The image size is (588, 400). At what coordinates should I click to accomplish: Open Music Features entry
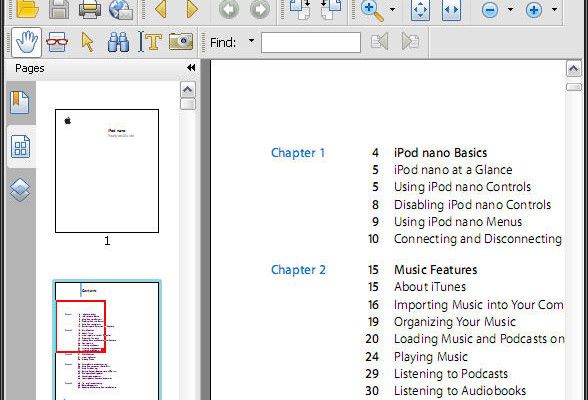435,270
